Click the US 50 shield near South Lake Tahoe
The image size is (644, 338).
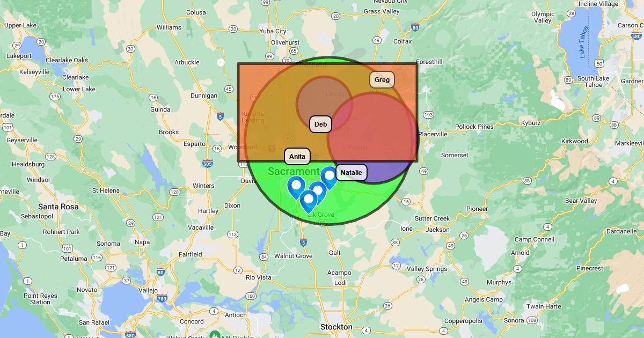[599, 64]
